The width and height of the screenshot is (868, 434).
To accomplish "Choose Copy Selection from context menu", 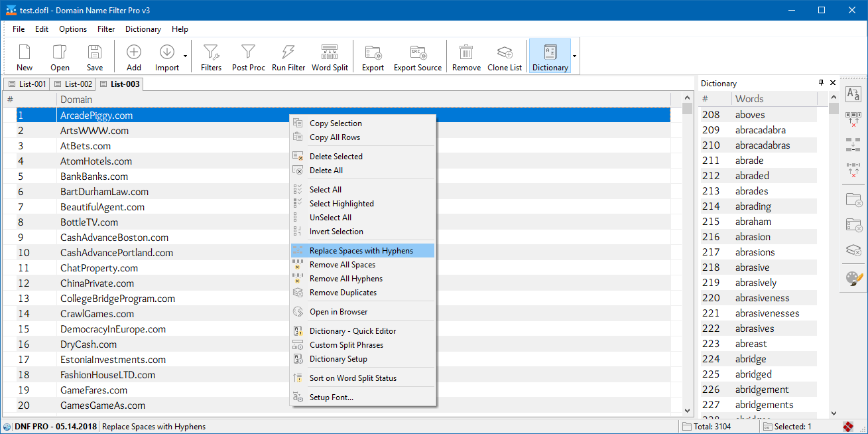I will coord(363,123).
